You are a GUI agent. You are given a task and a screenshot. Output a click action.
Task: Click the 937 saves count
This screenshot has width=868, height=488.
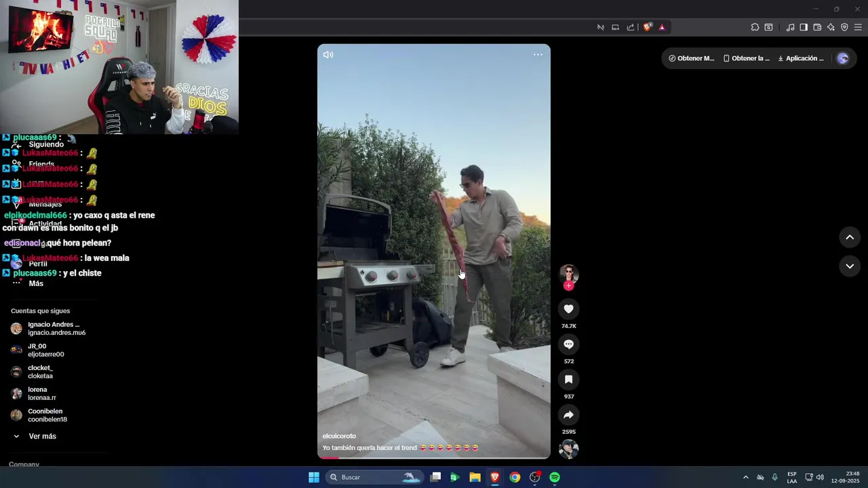(x=568, y=396)
